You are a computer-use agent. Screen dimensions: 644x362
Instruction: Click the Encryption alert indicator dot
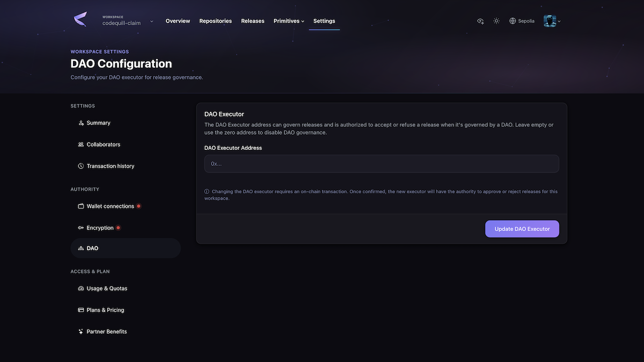[x=118, y=227]
